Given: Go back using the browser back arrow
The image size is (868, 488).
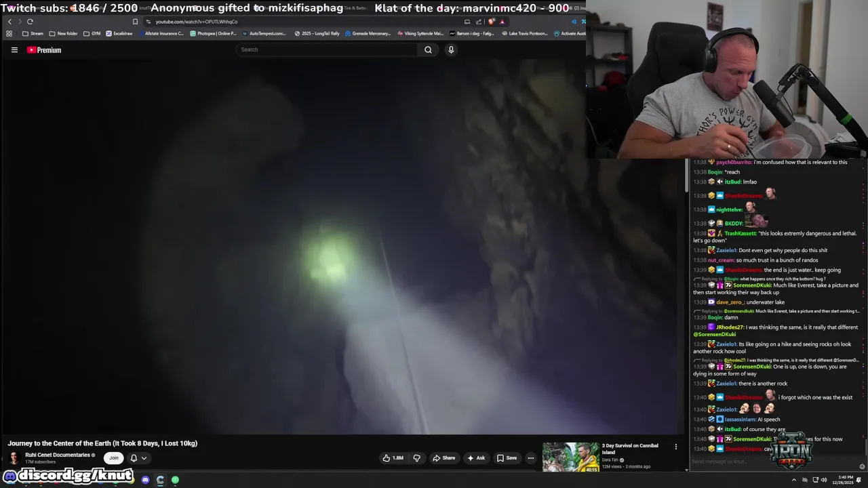Looking at the screenshot, I should [9, 22].
